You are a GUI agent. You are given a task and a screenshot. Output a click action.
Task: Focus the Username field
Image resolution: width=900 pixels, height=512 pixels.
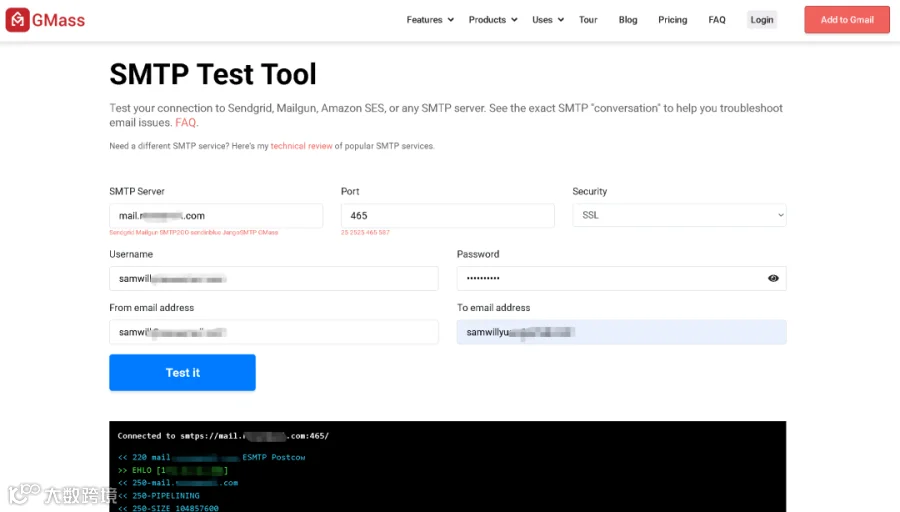(x=274, y=278)
